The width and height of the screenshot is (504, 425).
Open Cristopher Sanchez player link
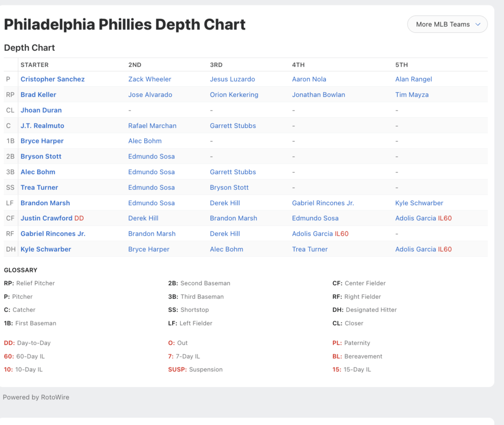click(x=52, y=79)
